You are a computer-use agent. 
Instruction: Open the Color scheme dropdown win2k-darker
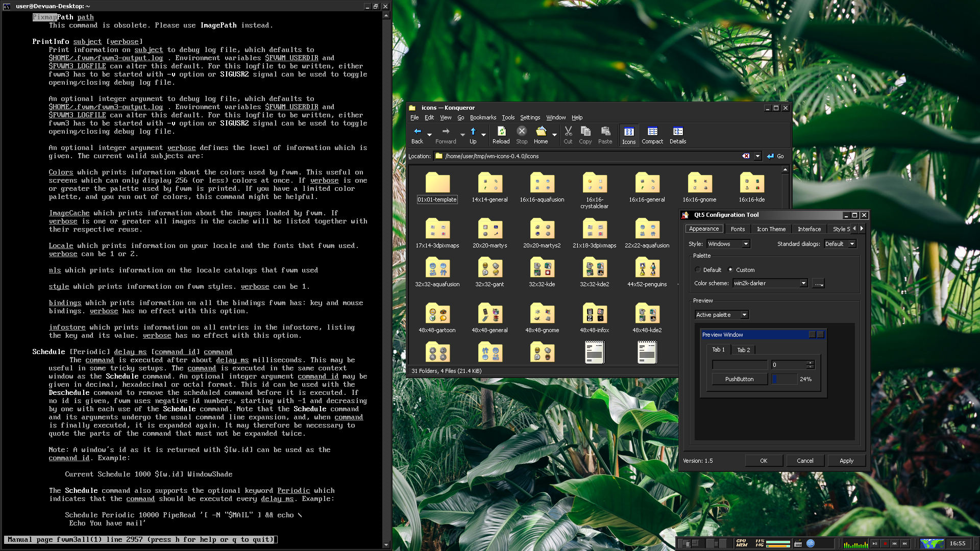[770, 283]
